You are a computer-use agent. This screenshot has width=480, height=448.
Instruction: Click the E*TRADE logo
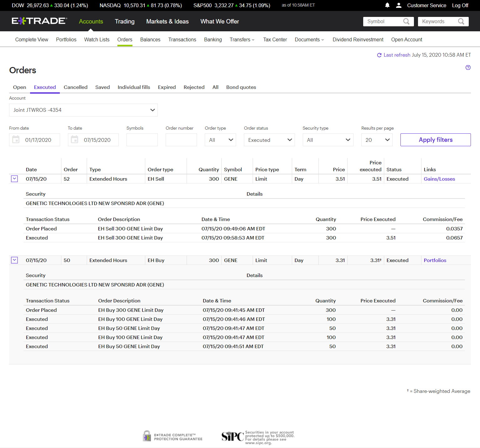[39, 21]
